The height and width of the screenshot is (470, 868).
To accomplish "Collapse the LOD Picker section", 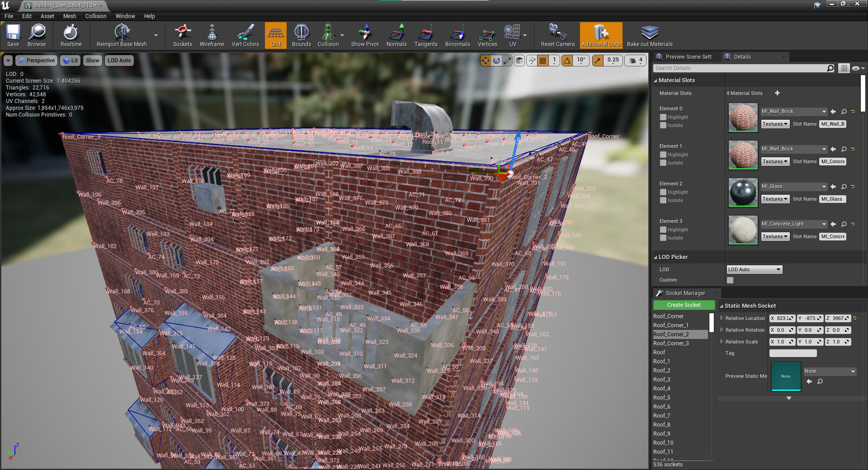I will (655, 257).
